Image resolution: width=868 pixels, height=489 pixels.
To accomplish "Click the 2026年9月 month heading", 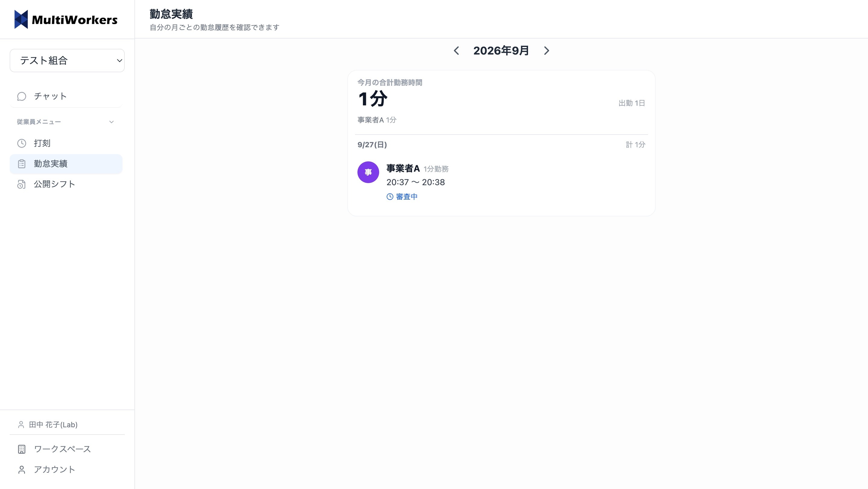I will tap(501, 51).
